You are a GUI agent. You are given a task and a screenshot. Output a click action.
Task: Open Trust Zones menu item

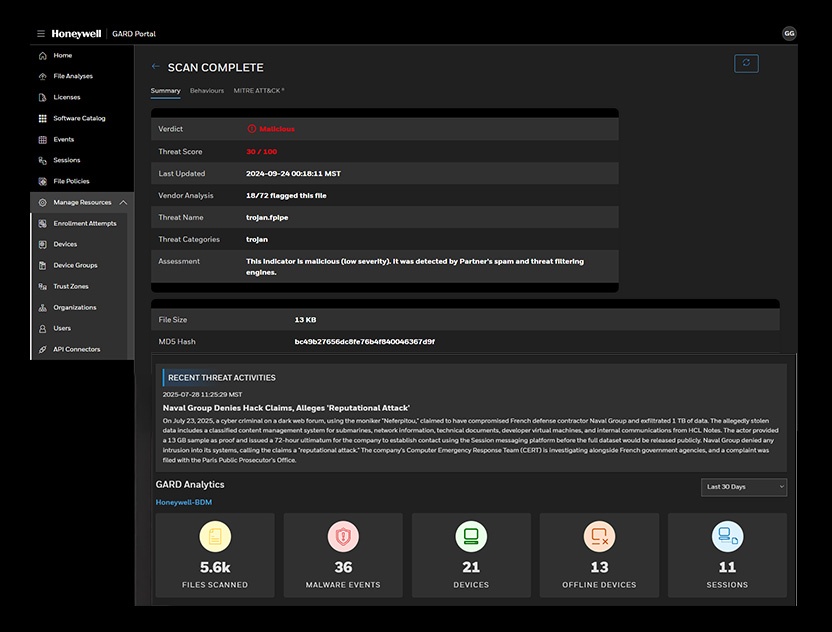(x=71, y=287)
